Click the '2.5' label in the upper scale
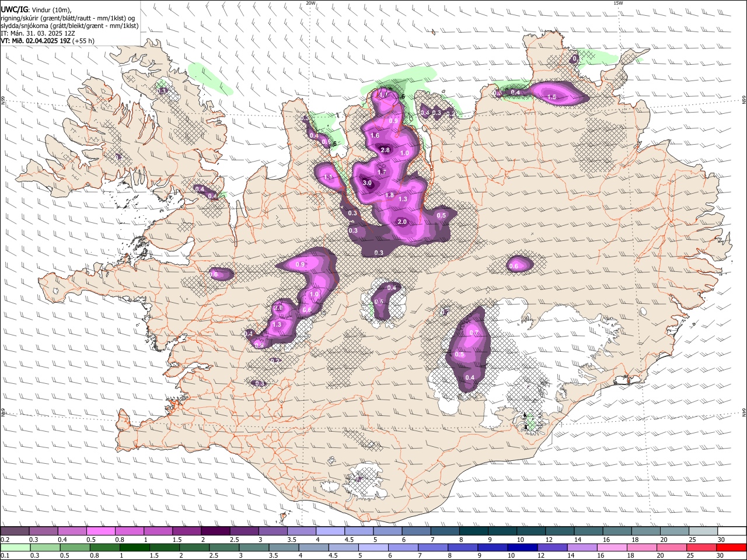747x560 pixels. point(235,540)
